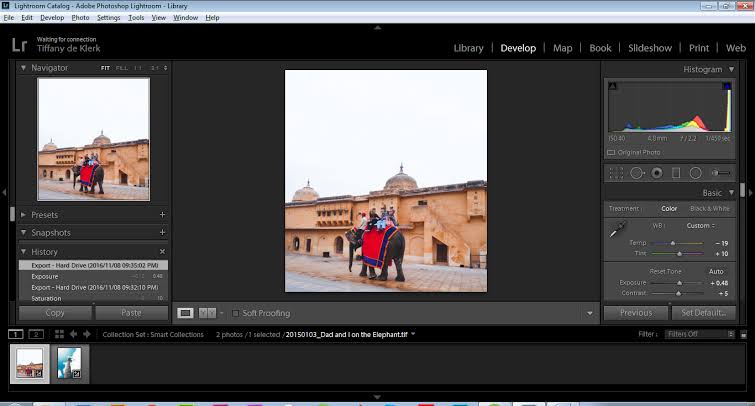Viewport: 755px width, 406px height.
Task: Select the Crop Overlay tool
Action: pyautogui.click(x=616, y=173)
